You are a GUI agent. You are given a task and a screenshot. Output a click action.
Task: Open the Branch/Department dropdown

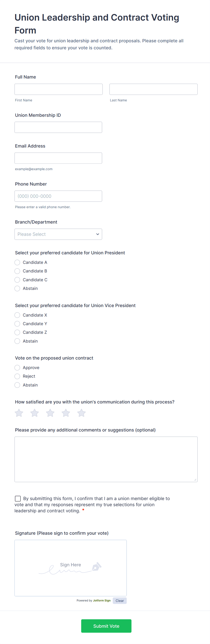[x=58, y=234]
